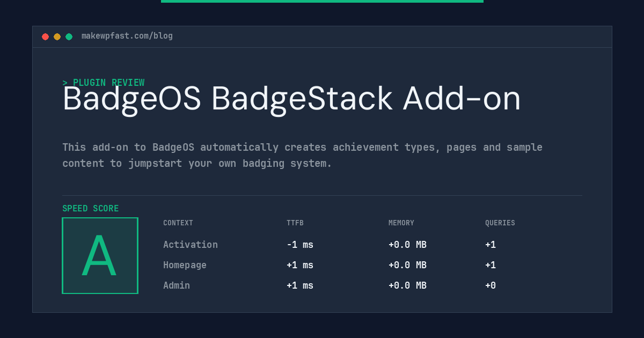Click the yellow window dot

click(x=57, y=36)
